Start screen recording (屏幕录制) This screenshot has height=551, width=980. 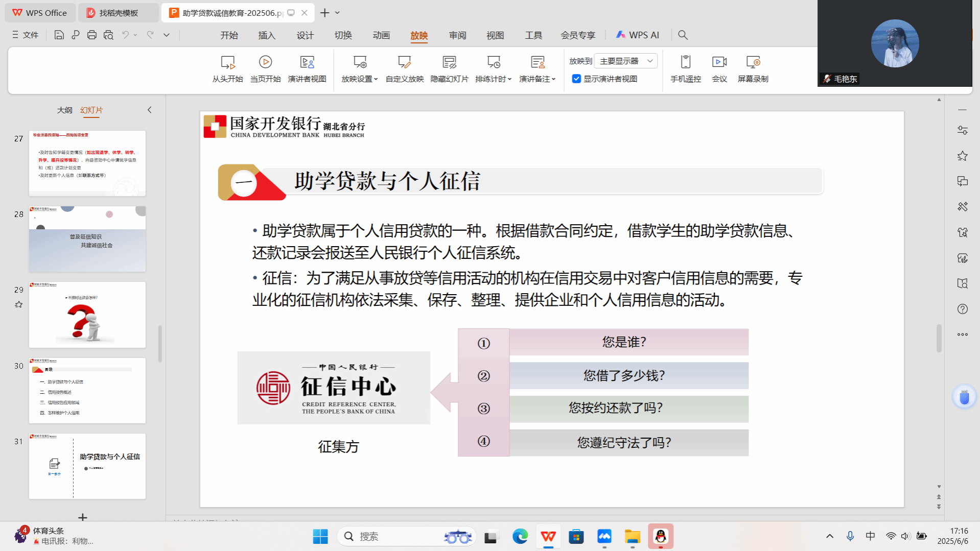click(753, 68)
